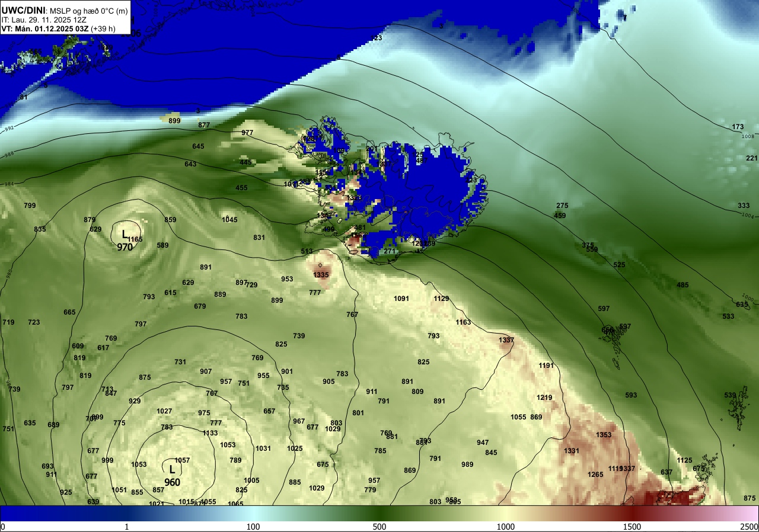The width and height of the screenshot is (759, 532).
Task: Click the 173 height value
Action: tap(738, 127)
